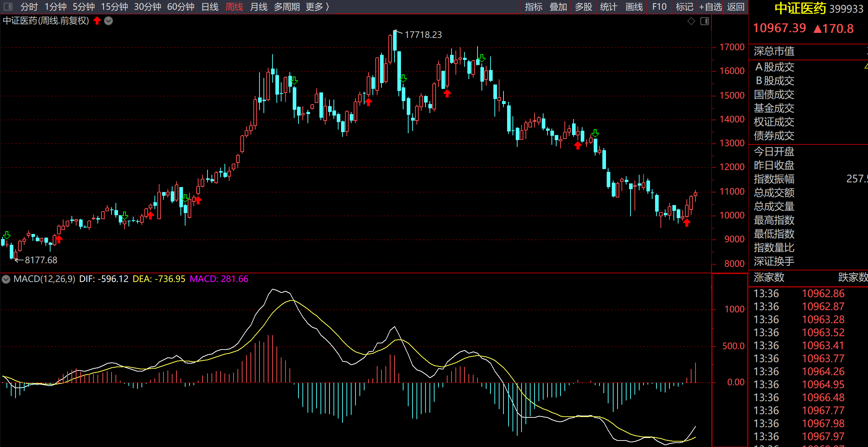Select the 昨日收盘 row
The width and height of the screenshot is (868, 447).
pyautogui.click(x=808, y=165)
